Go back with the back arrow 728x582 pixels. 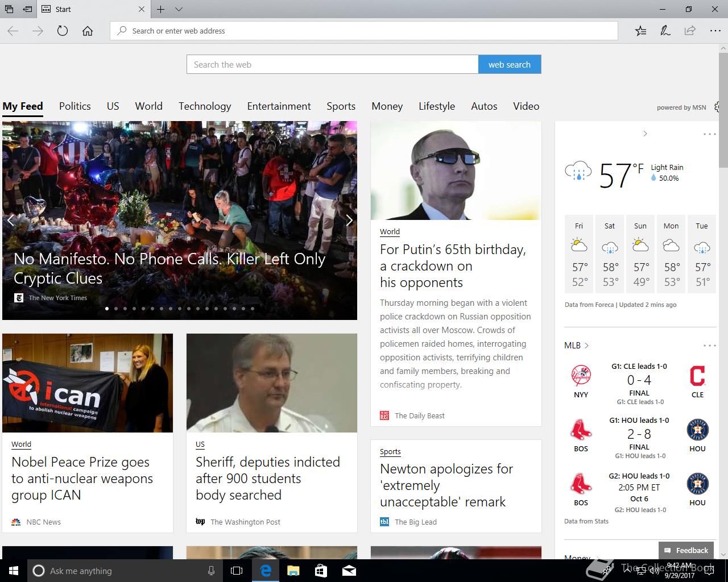point(13,31)
